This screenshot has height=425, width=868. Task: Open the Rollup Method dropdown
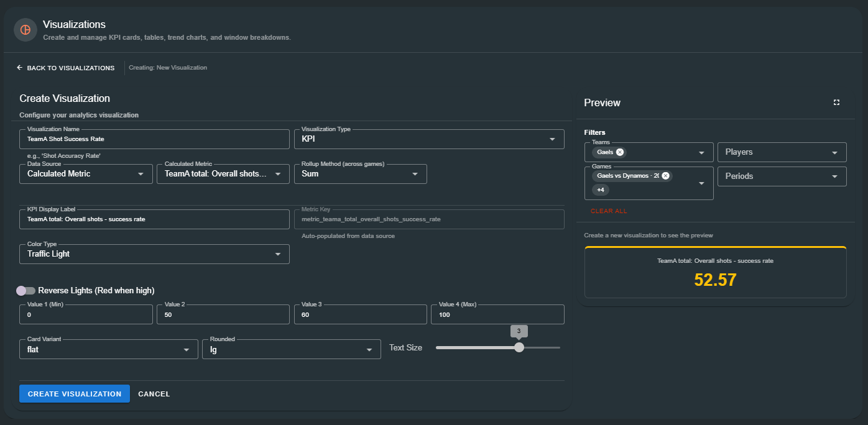click(x=361, y=174)
